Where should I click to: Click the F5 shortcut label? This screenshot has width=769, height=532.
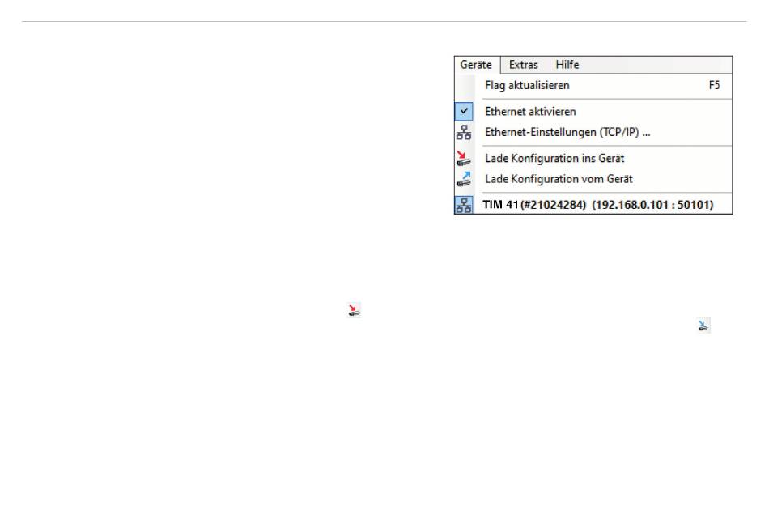click(714, 85)
